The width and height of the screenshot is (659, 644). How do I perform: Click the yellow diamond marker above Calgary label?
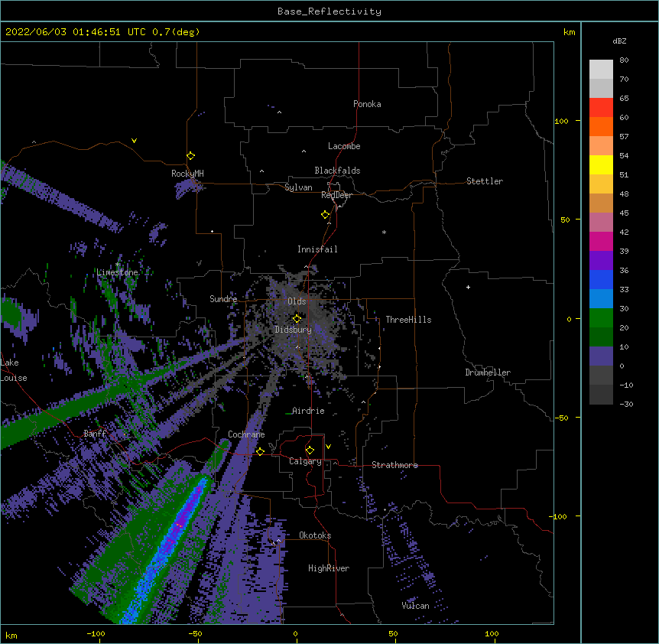coord(310,450)
